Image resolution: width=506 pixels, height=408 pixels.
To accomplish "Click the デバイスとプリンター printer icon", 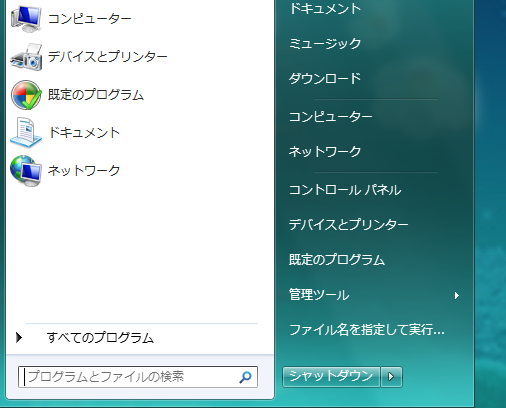I will click(x=26, y=57).
